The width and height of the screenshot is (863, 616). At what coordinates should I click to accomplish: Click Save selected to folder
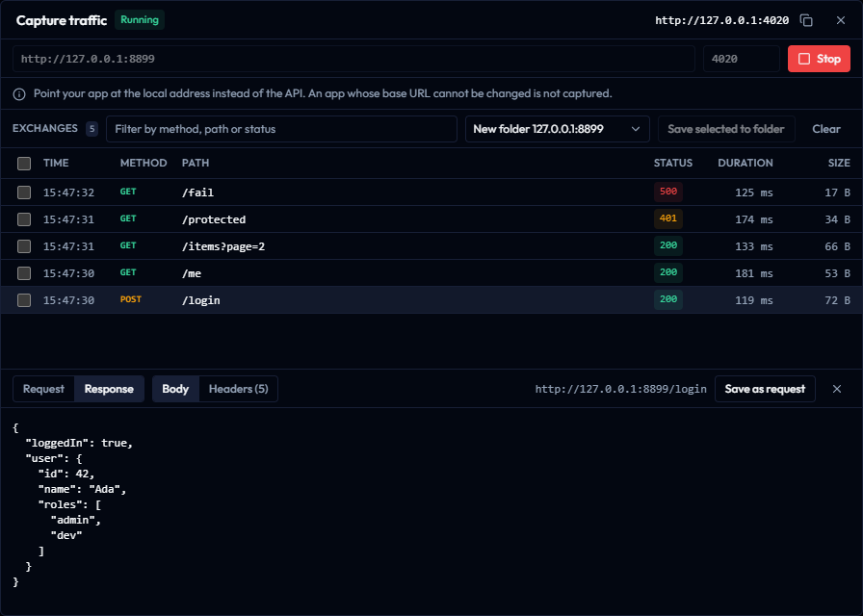(x=726, y=129)
